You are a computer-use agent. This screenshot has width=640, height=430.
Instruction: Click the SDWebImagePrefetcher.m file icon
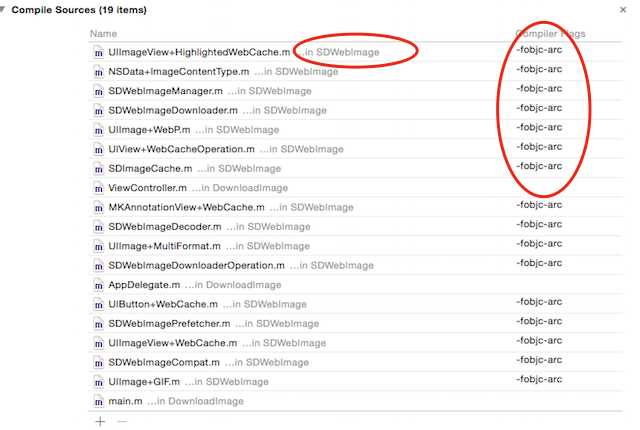[x=98, y=324]
